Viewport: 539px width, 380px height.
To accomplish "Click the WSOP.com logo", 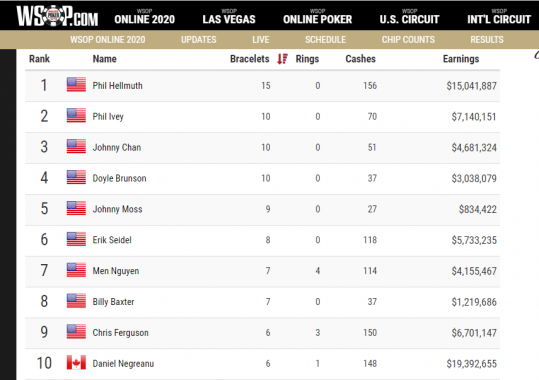I will click(x=57, y=16).
